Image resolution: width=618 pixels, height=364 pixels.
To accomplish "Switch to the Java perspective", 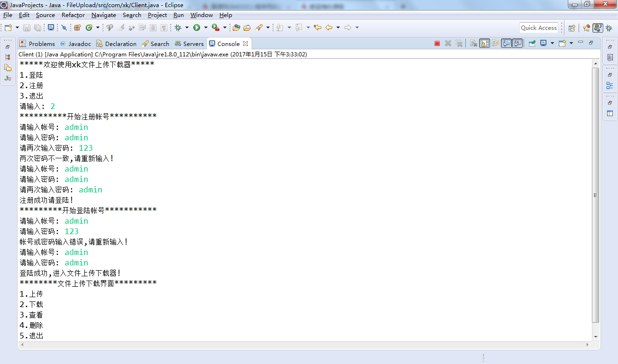I will 598,28.
